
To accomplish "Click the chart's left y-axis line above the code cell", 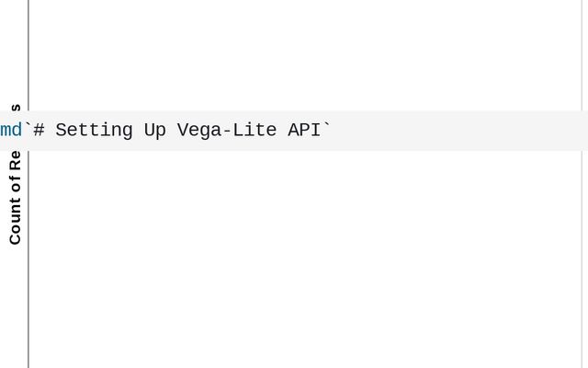I will click(28, 55).
